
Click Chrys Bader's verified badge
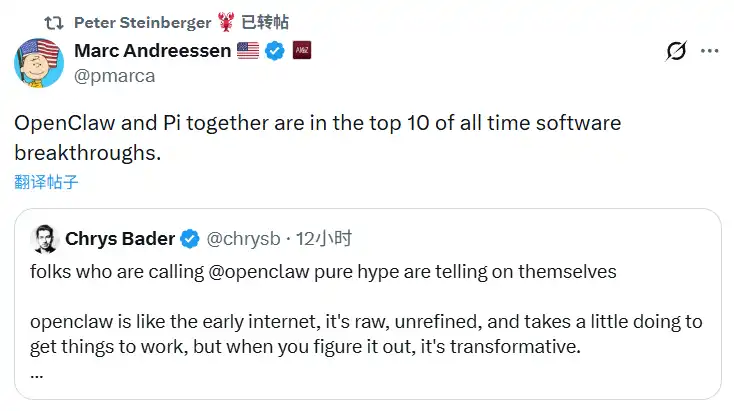[x=190, y=238]
